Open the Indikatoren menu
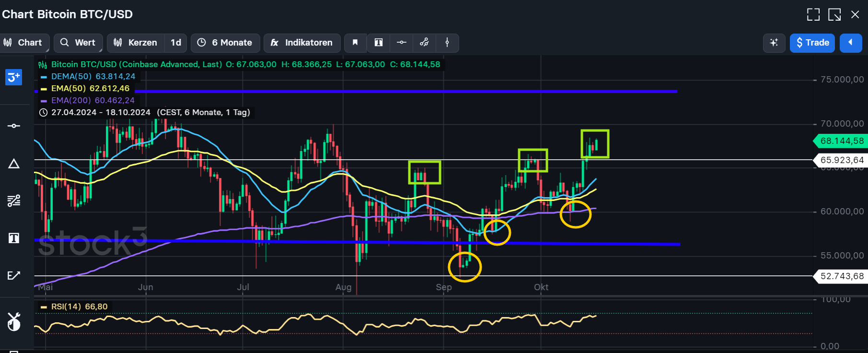This screenshot has width=868, height=353. 302,43
